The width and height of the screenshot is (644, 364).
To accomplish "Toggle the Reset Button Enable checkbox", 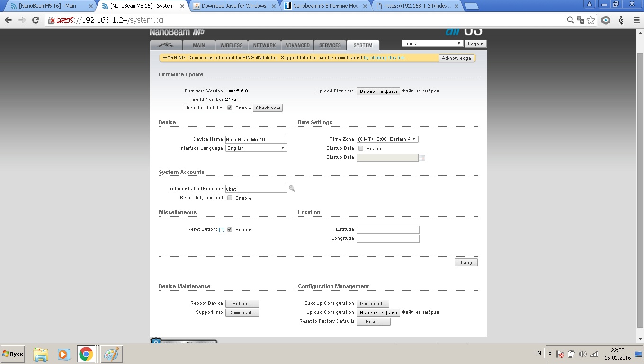I will pyautogui.click(x=230, y=229).
